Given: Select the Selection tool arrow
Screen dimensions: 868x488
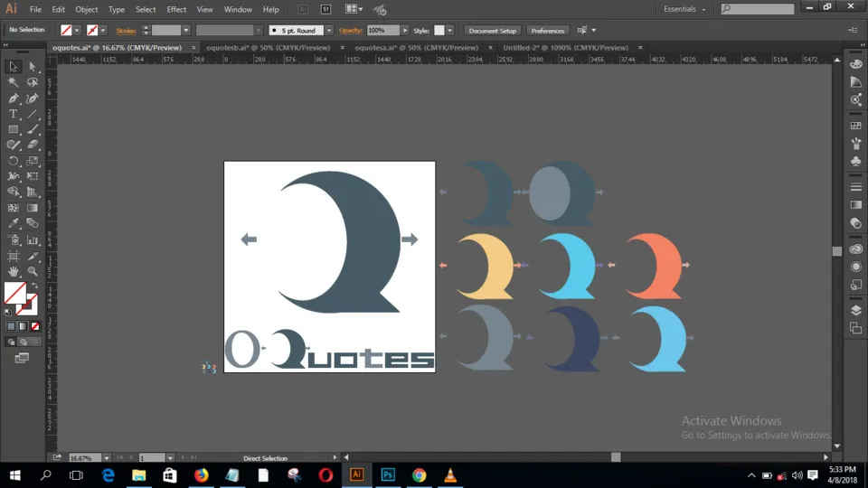Looking at the screenshot, I should (14, 66).
